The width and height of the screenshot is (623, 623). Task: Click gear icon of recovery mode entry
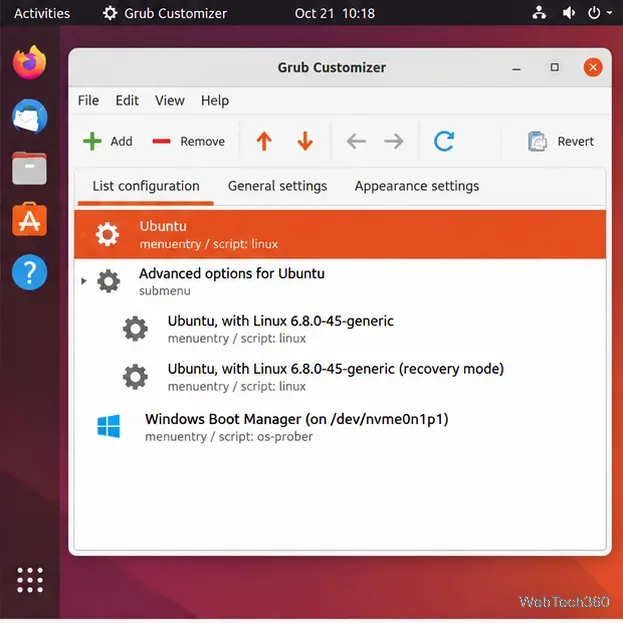(135, 377)
